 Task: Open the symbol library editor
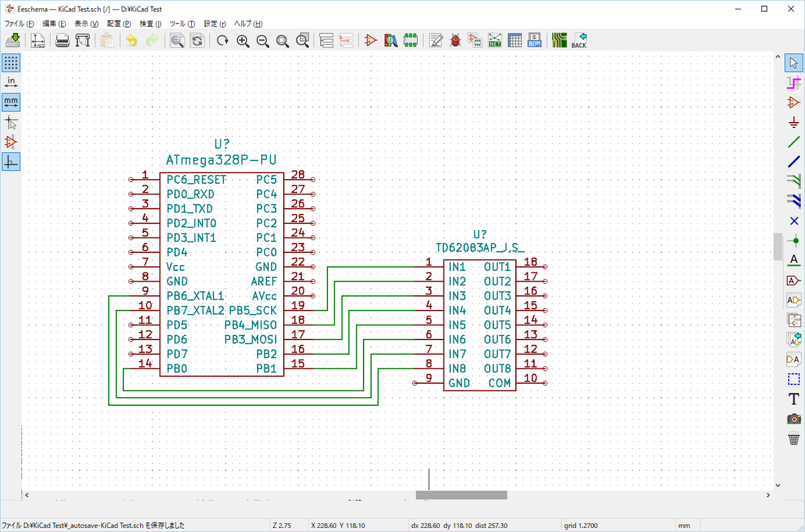click(370, 40)
